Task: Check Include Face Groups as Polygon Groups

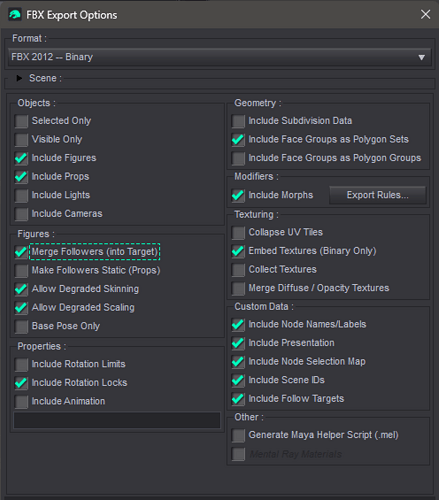Action: pos(238,158)
